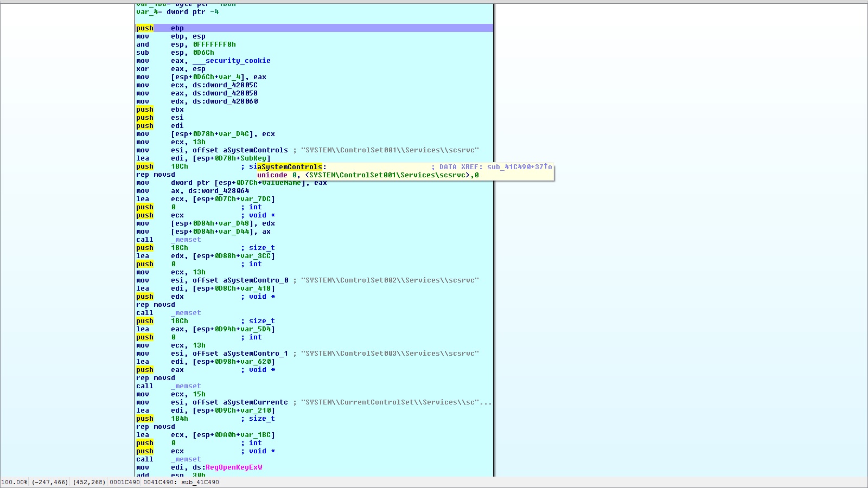Click the 100.00% zoom level in status bar

(14, 482)
